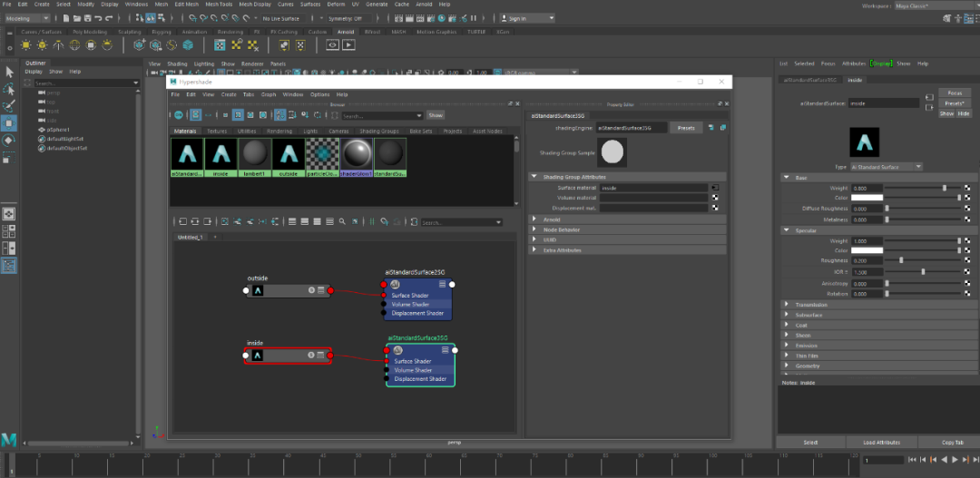
Task: Click the teal cube standin shelf icon
Action: (x=188, y=45)
